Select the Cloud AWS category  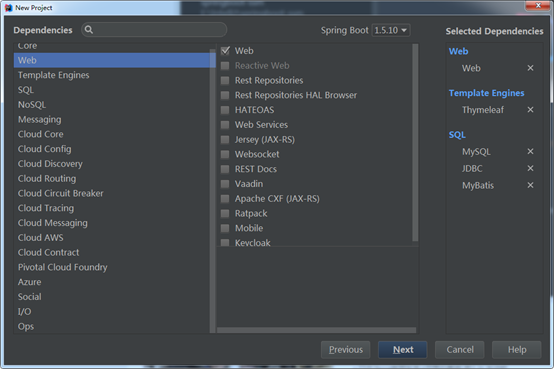pyautogui.click(x=113, y=238)
